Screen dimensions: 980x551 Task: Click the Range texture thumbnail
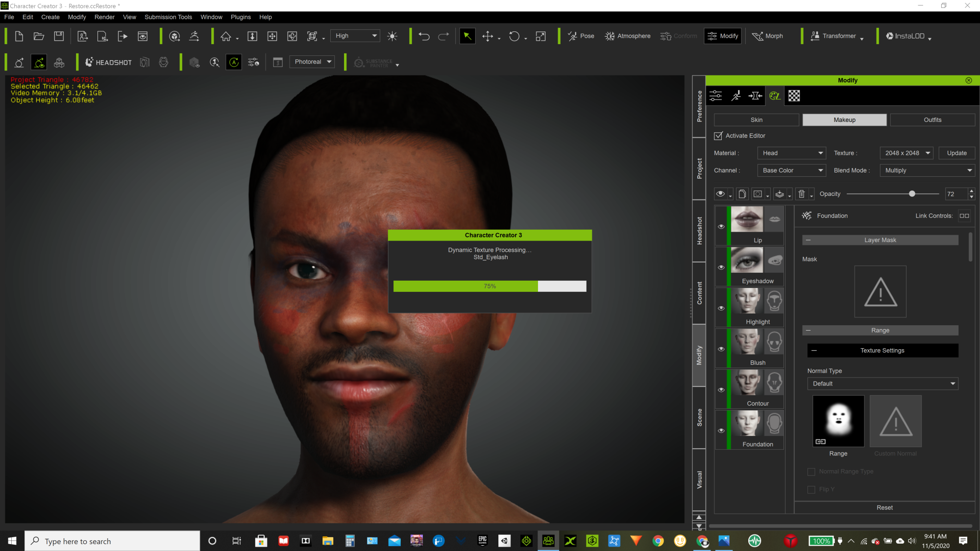coord(838,421)
